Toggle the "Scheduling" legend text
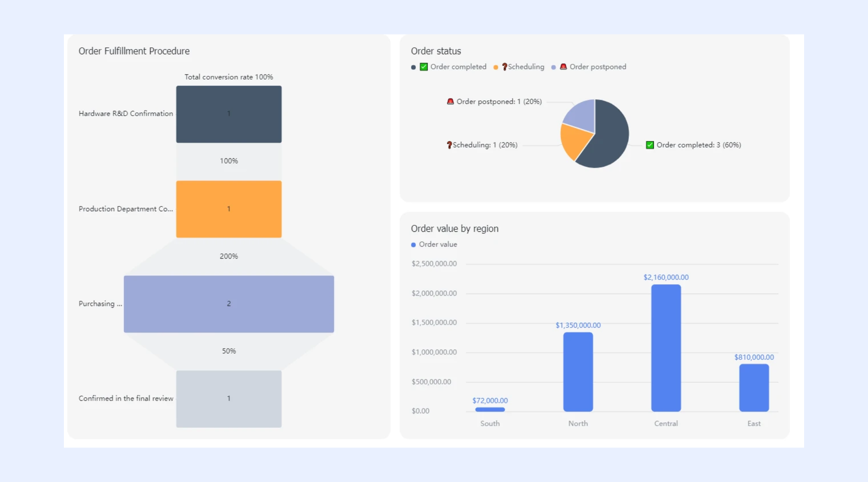Viewport: 868px width, 482px height. [526, 67]
